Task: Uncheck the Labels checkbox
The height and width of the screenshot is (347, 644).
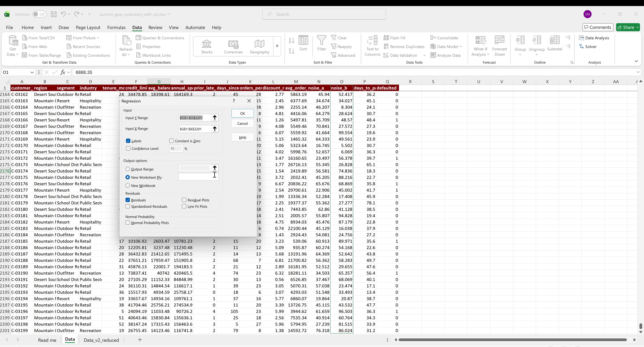Action: (x=128, y=141)
